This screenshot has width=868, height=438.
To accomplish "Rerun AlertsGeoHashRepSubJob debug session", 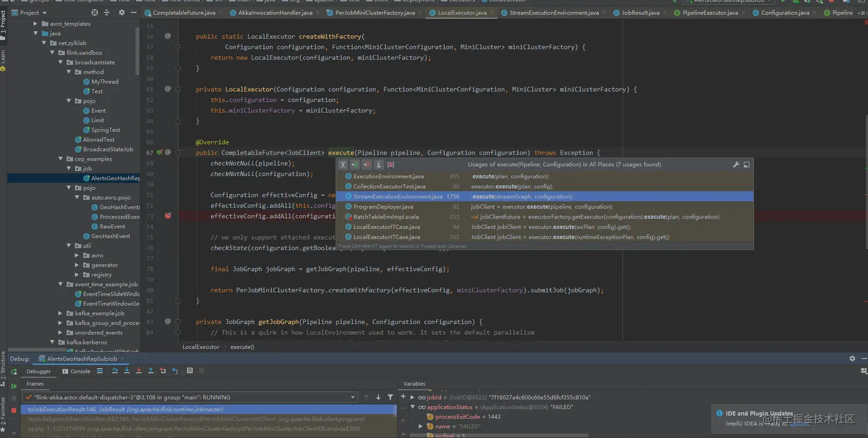I will click(x=14, y=372).
